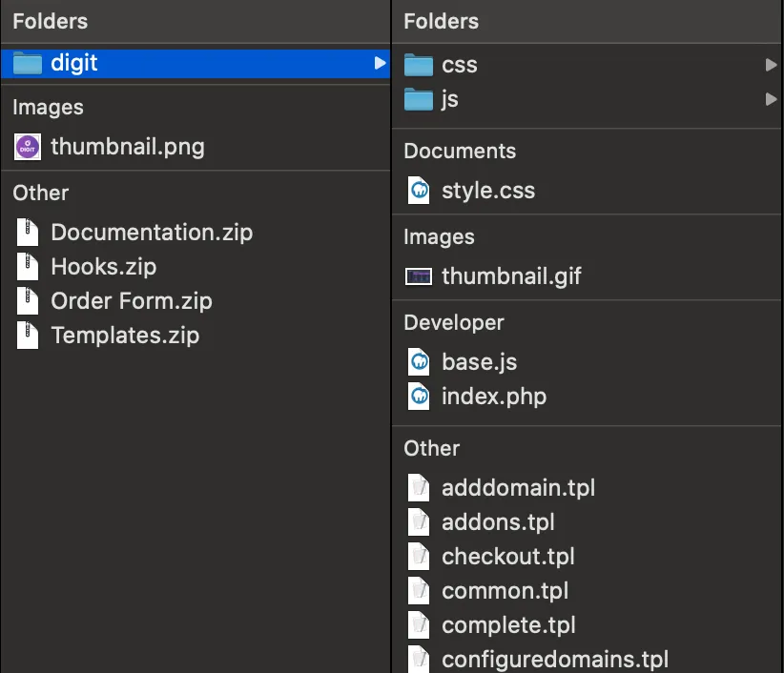
Task: Select the thumbnail.png file name
Action: 128,147
